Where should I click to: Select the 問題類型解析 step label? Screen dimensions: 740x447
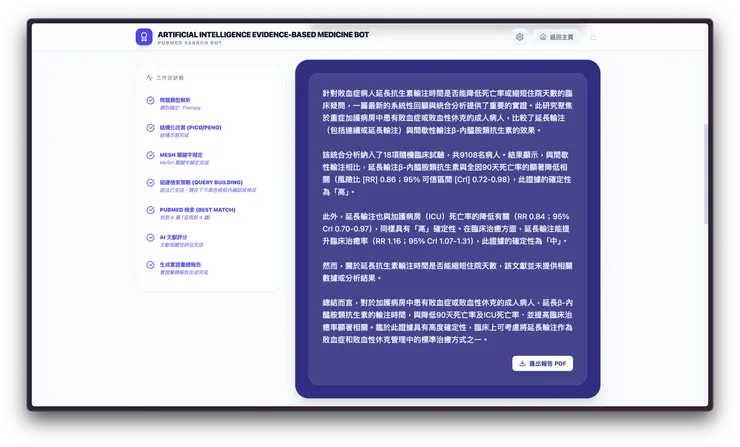[x=175, y=100]
